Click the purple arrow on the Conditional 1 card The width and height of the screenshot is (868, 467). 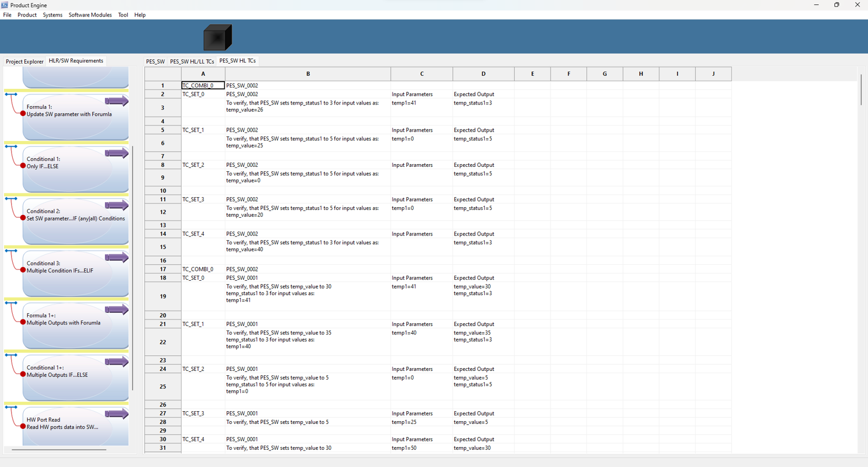[117, 153]
